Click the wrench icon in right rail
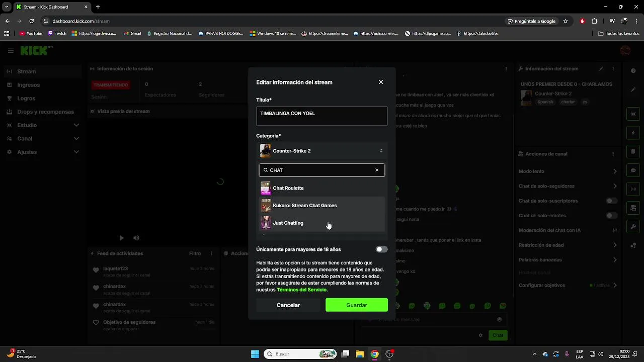The image size is (644, 362). point(633,226)
